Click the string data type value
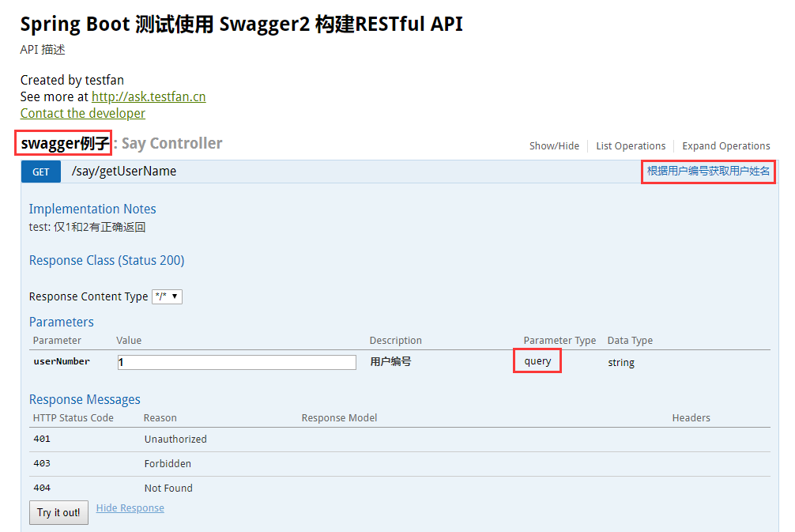The height and width of the screenshot is (532, 795). (621, 362)
